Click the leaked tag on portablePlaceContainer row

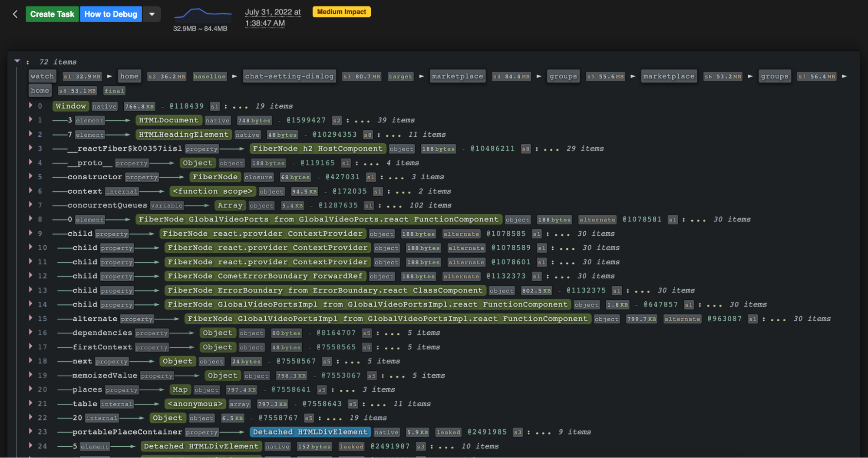point(448,432)
